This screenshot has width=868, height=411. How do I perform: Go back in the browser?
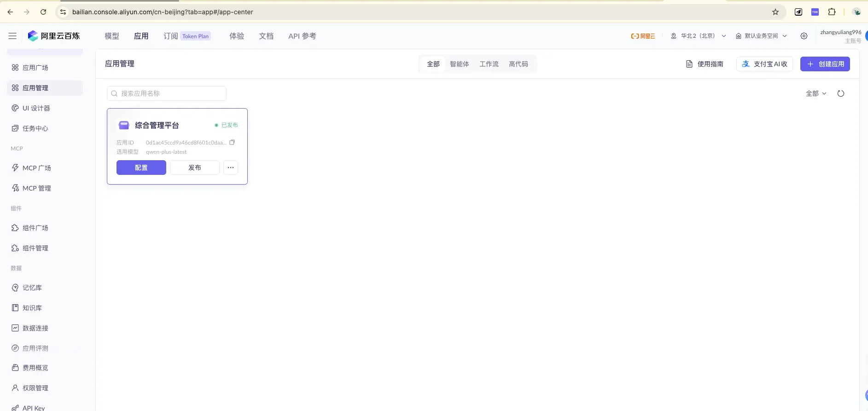[10, 12]
